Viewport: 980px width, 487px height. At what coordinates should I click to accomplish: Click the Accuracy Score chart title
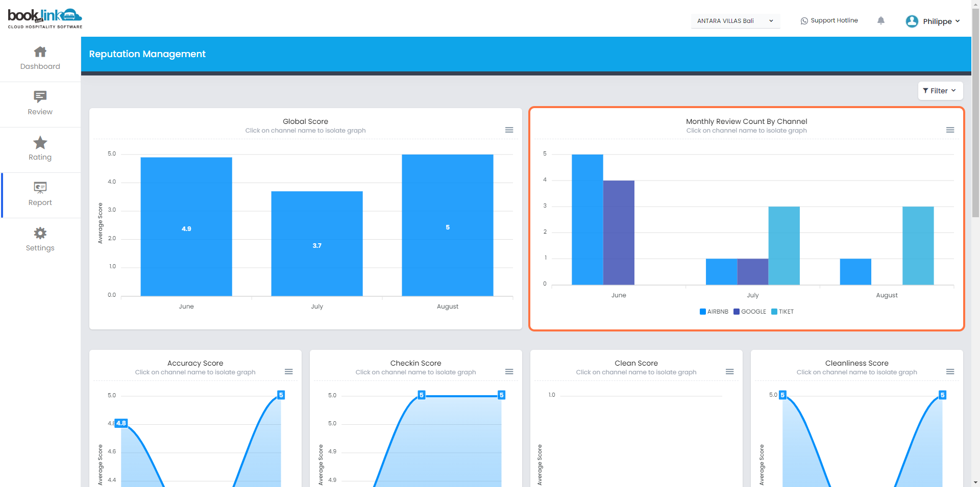(x=195, y=363)
